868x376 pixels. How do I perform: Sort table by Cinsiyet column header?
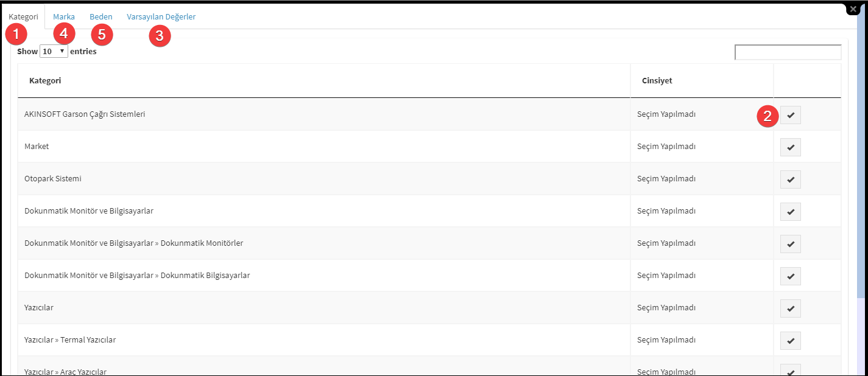point(702,80)
